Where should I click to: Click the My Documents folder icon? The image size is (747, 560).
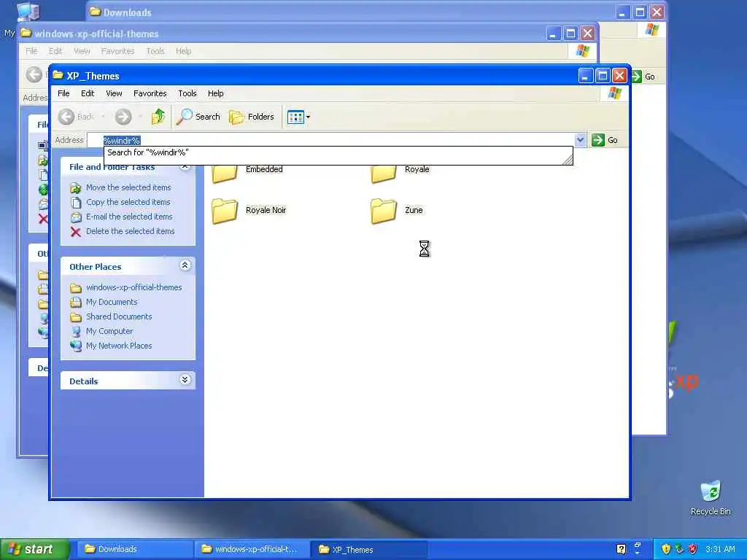point(76,303)
